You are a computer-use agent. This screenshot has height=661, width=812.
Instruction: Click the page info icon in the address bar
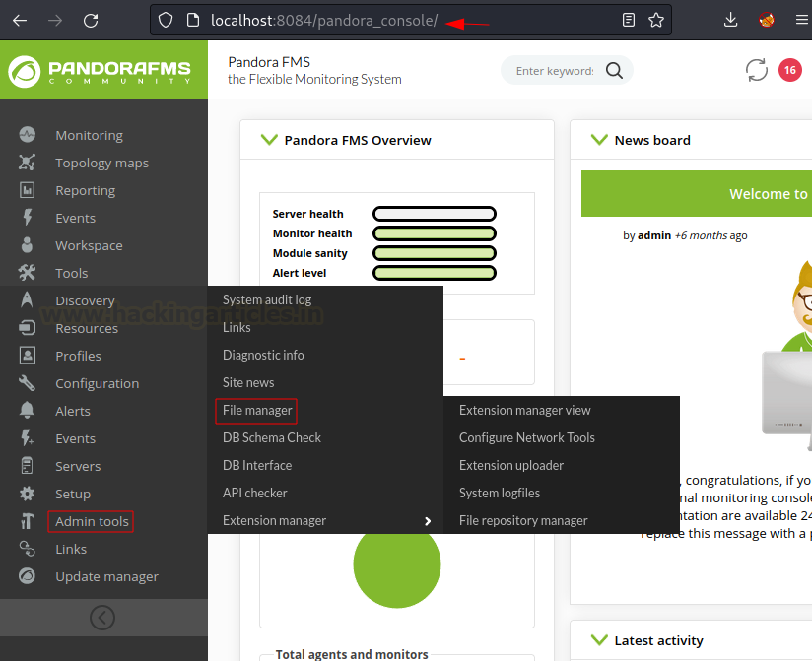[193, 20]
